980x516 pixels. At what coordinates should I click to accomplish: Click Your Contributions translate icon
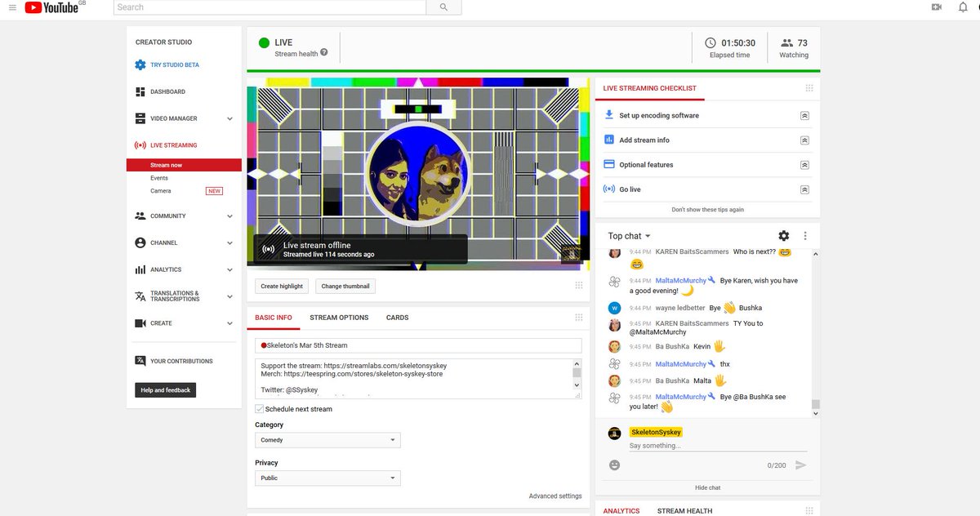pos(140,361)
